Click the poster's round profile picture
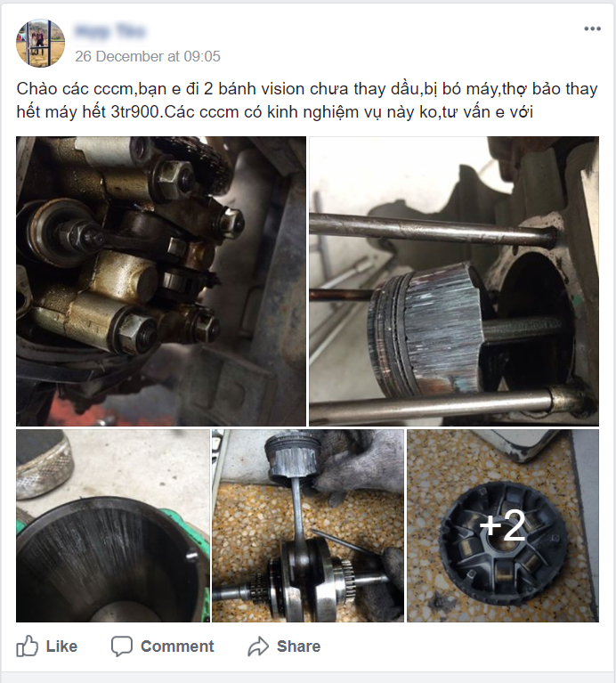Screen dimensions: 616x683 [40, 43]
